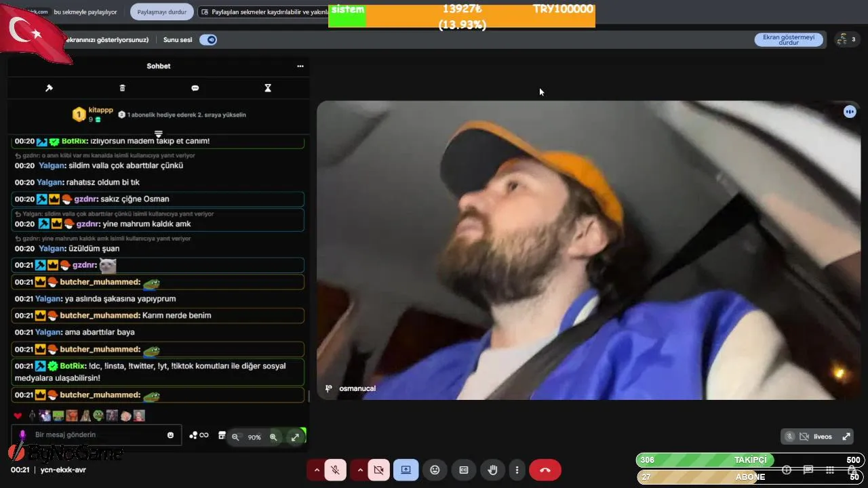Open options on osmanucal video tile
The width and height of the screenshot is (868, 488).
pos(850,112)
